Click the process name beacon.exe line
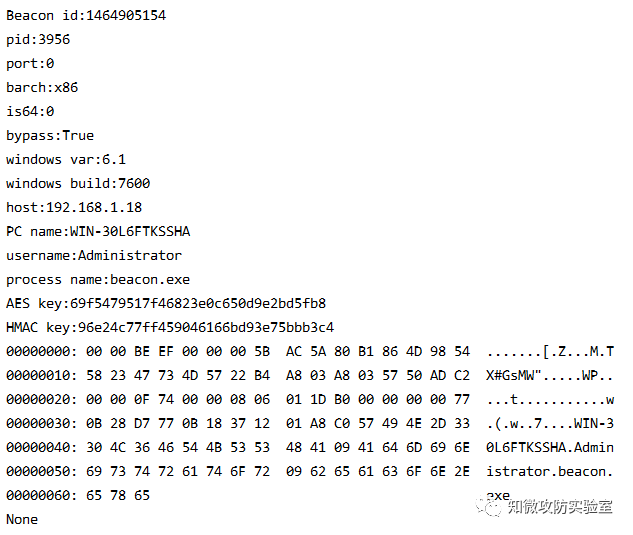Image resolution: width=633 pixels, height=535 pixels. tap(98, 279)
